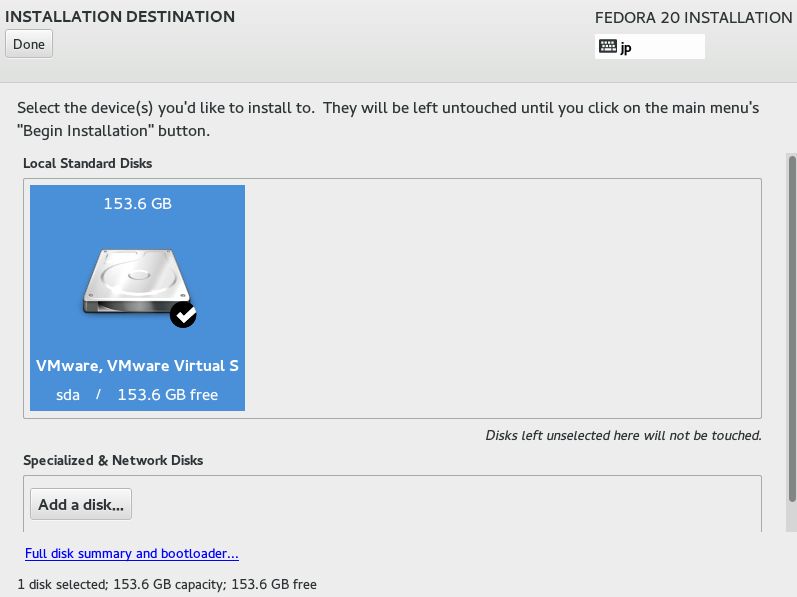Click the Done button
This screenshot has height=597, width=797.
pos(29,44)
